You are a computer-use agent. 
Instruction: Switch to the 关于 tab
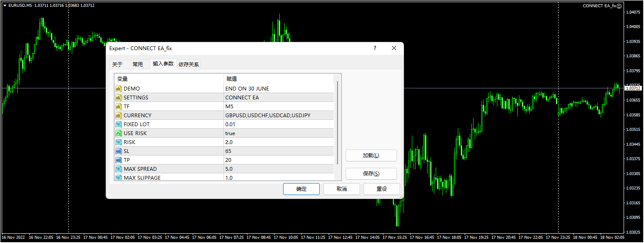pos(117,65)
